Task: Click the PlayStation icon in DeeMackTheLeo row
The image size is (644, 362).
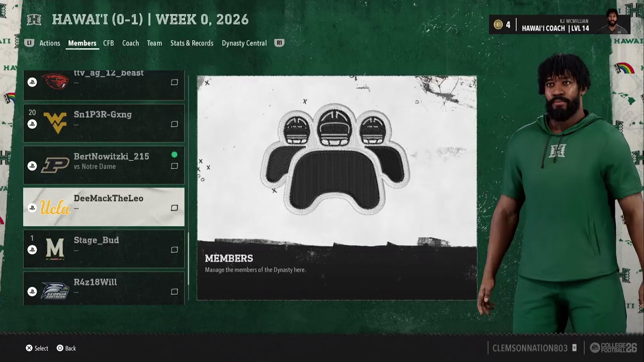Action: [x=32, y=207]
